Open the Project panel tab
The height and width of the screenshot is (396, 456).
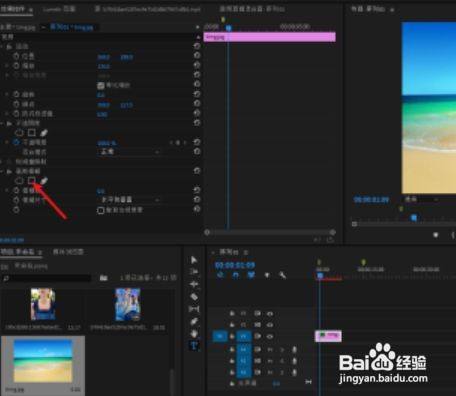click(21, 252)
